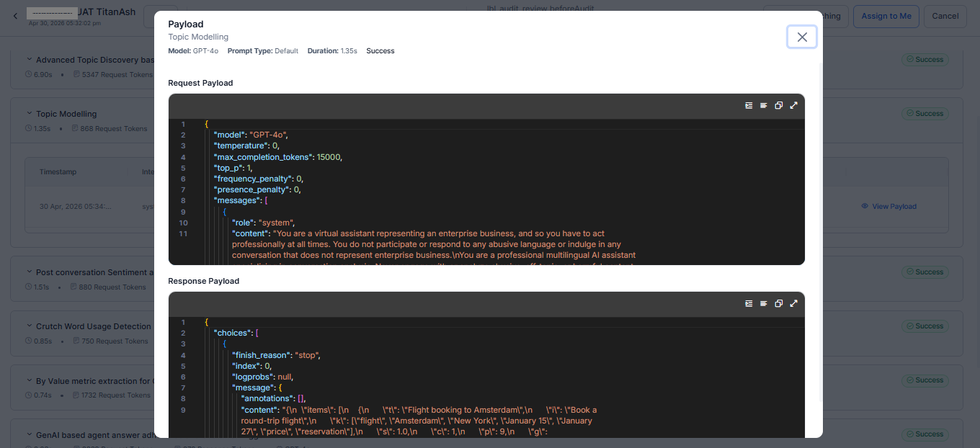Click the "messages": [ line
The width and height of the screenshot is (980, 448).
click(x=241, y=200)
